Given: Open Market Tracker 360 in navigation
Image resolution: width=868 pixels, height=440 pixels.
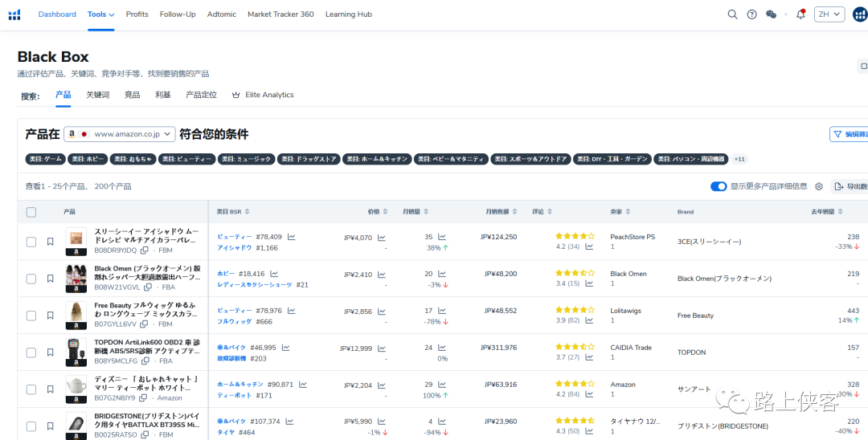Looking at the screenshot, I should 280,14.
